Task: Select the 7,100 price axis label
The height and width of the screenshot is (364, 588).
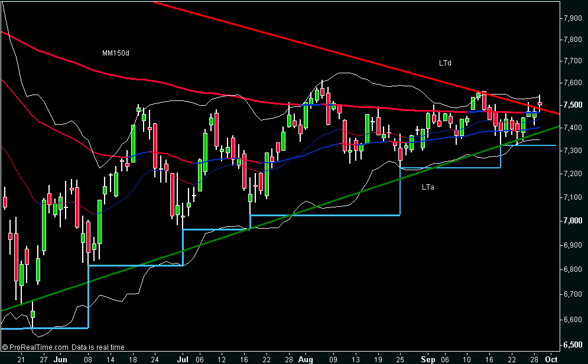Action: point(573,197)
